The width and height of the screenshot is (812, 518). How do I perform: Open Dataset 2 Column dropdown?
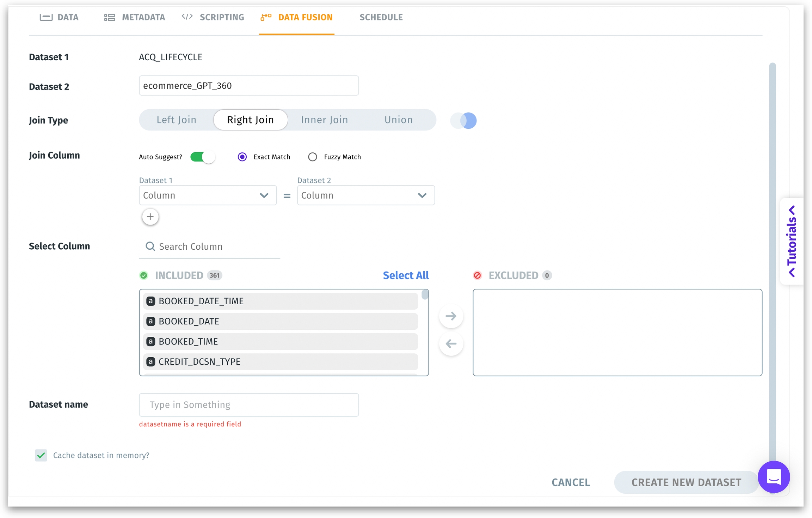[x=365, y=195]
